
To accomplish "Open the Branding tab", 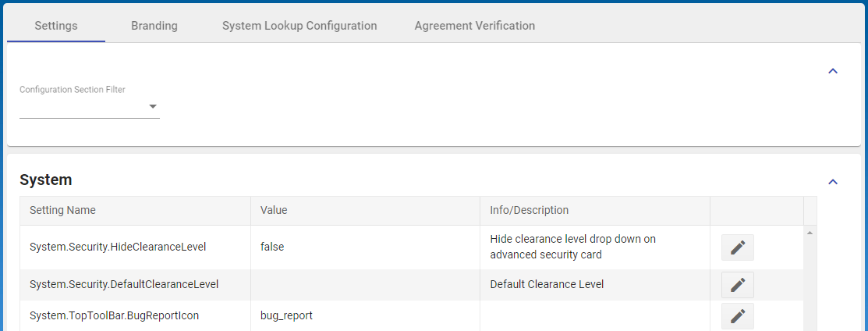I will tap(154, 26).
